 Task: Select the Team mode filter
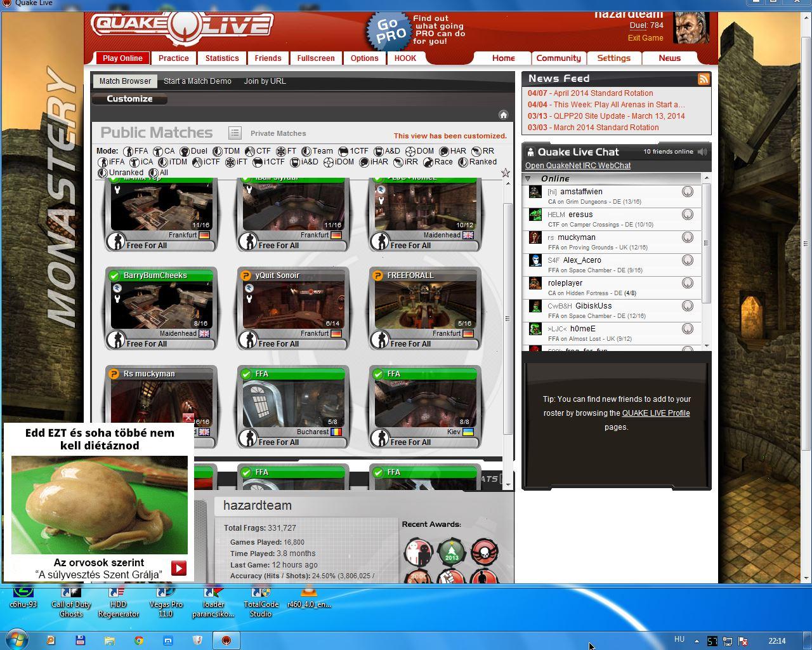pyautogui.click(x=317, y=151)
